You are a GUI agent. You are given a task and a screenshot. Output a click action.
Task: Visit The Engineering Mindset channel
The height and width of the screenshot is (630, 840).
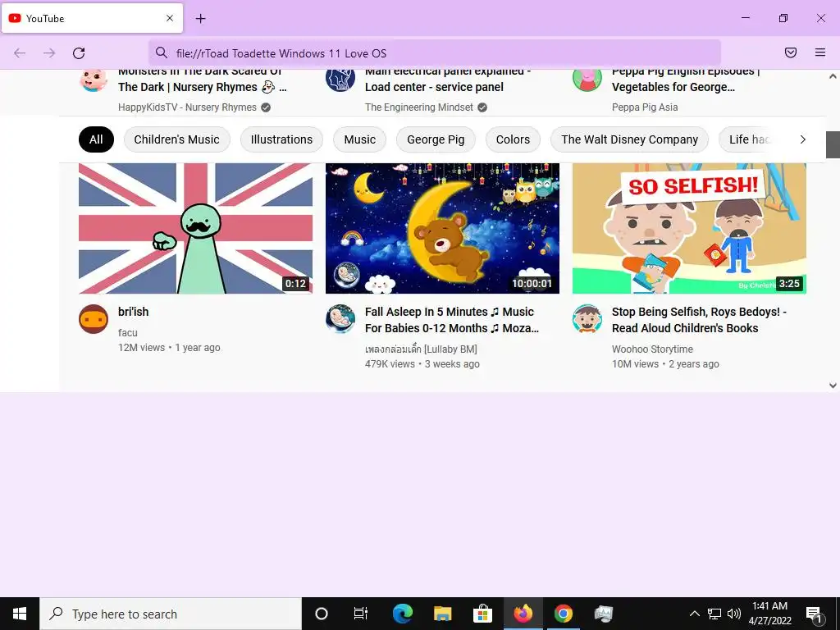(419, 107)
